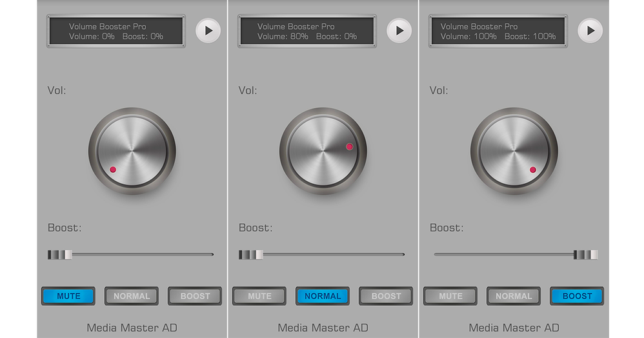Click the volume knob set to 100%
Screen dimensions: 644x338
(x=514, y=152)
